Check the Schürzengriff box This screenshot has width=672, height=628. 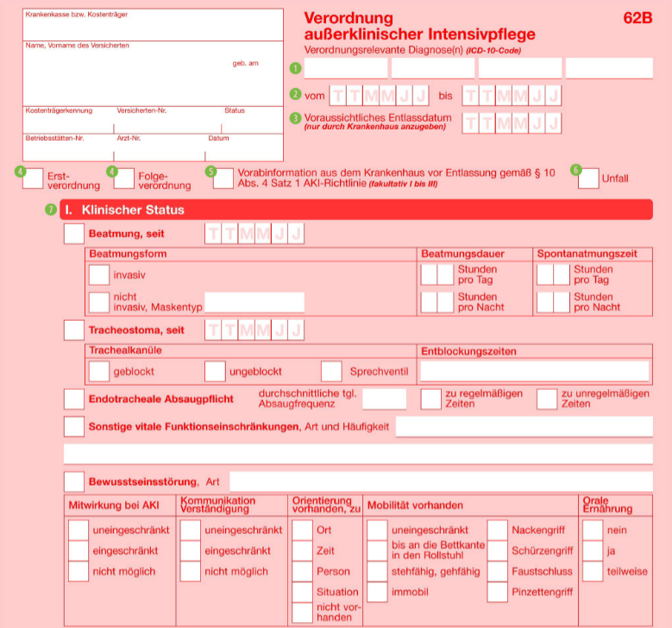(498, 550)
